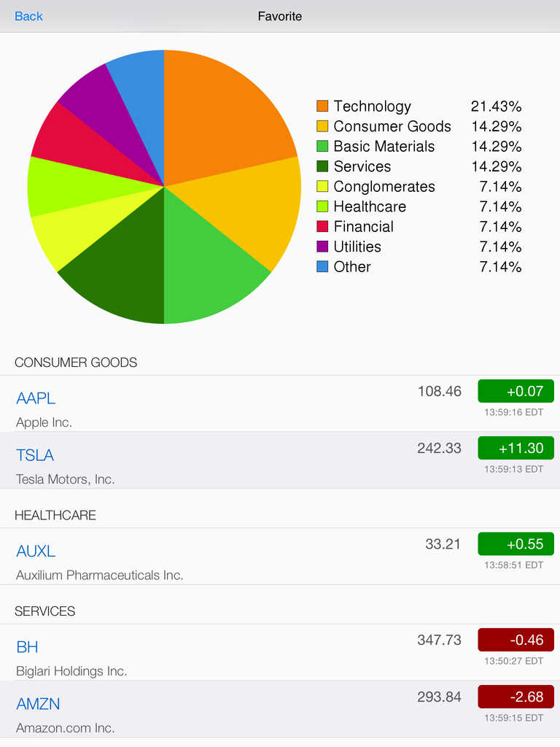Select the Basic Materials legend swatch
560x747 pixels.
pyautogui.click(x=322, y=147)
